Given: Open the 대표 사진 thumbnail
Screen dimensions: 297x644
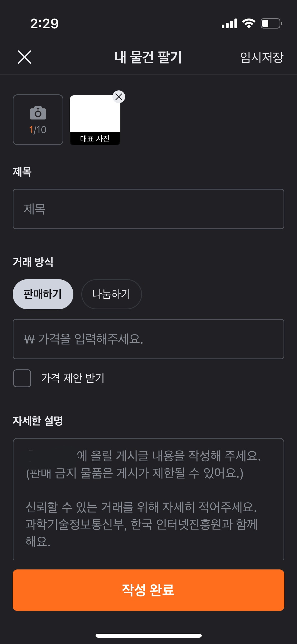Looking at the screenshot, I should coord(95,120).
